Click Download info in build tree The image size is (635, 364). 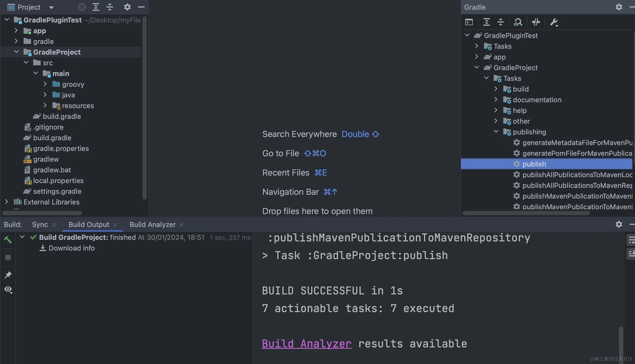tap(71, 248)
